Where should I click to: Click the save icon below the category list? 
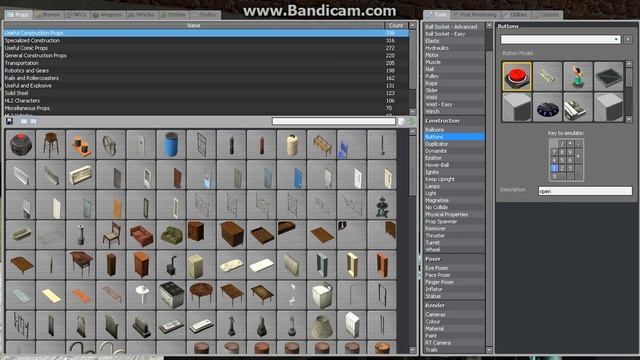coord(9,121)
